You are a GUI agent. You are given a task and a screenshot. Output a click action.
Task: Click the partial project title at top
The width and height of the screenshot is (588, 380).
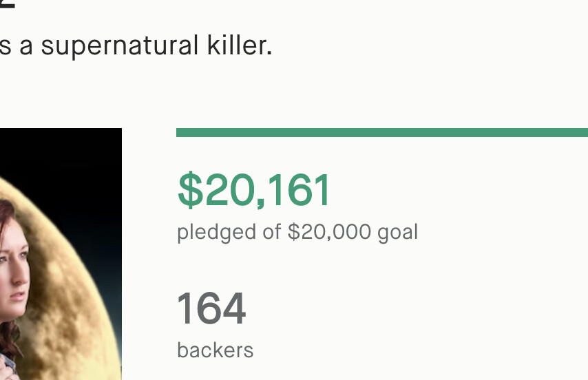[7, 4]
